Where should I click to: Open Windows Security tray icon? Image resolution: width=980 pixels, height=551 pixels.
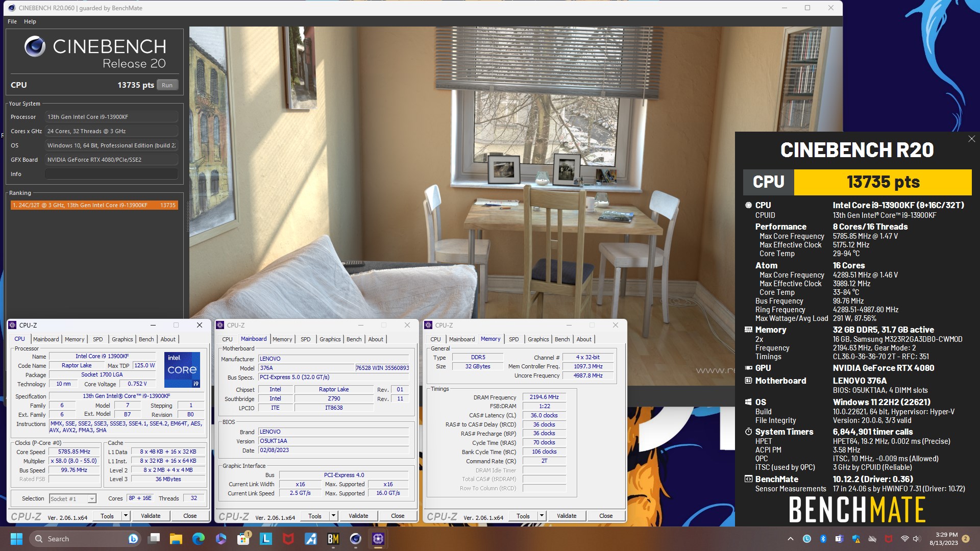[856, 539]
